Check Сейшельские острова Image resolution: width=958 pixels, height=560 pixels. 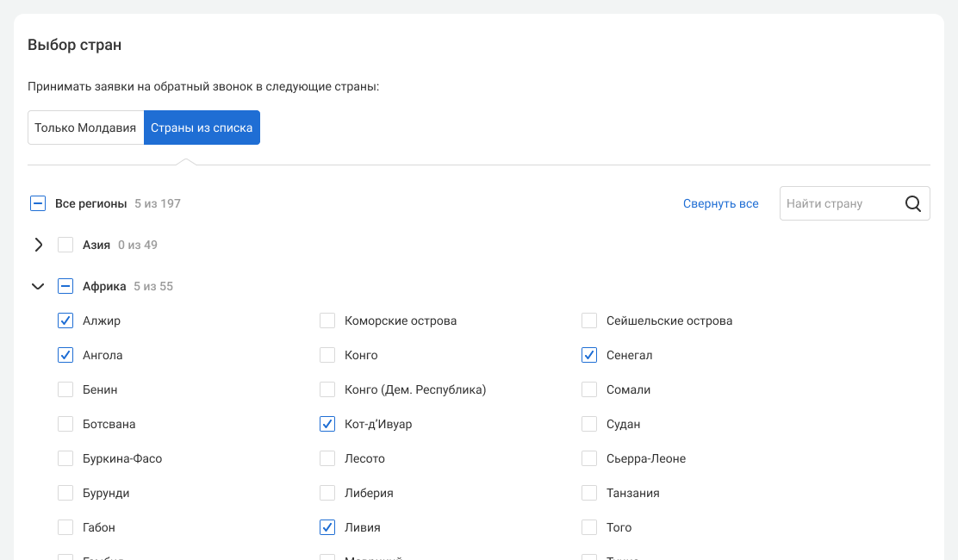point(589,320)
